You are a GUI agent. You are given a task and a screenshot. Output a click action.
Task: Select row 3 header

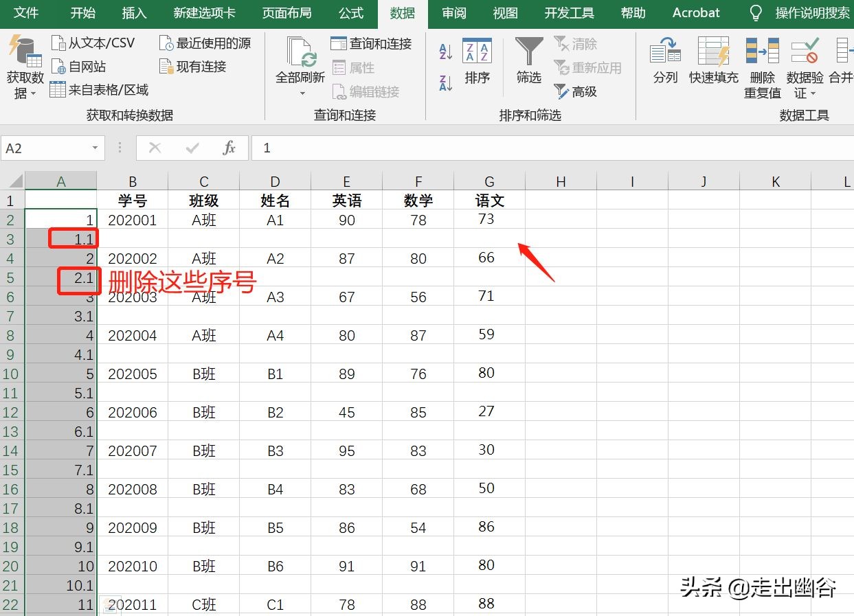click(12, 239)
